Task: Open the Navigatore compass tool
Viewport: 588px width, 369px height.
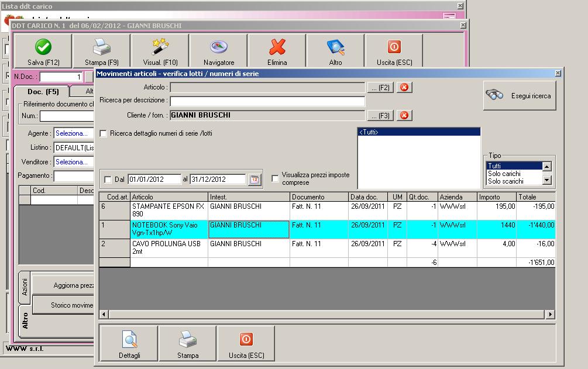Action: click(x=219, y=47)
